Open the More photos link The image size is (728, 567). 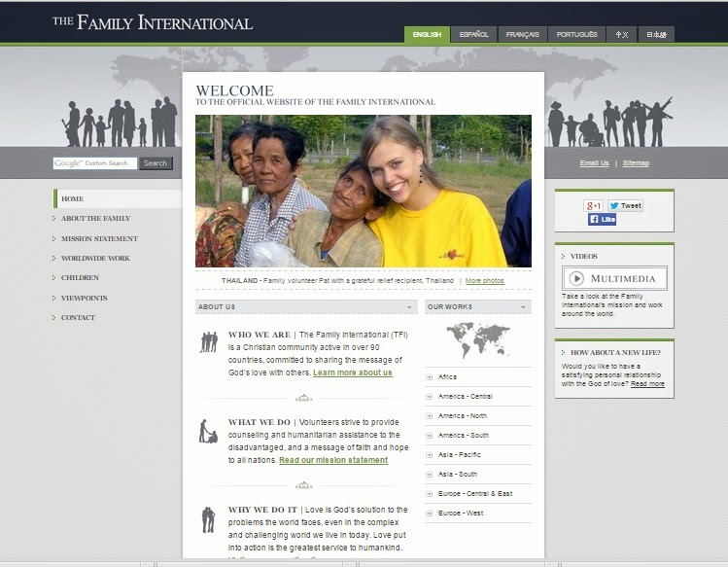(485, 281)
